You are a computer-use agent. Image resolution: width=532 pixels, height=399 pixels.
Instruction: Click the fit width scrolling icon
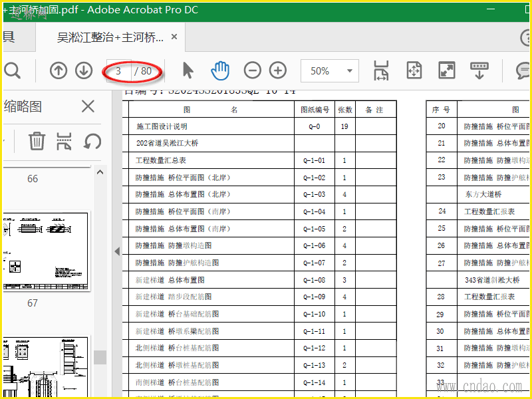click(x=381, y=70)
